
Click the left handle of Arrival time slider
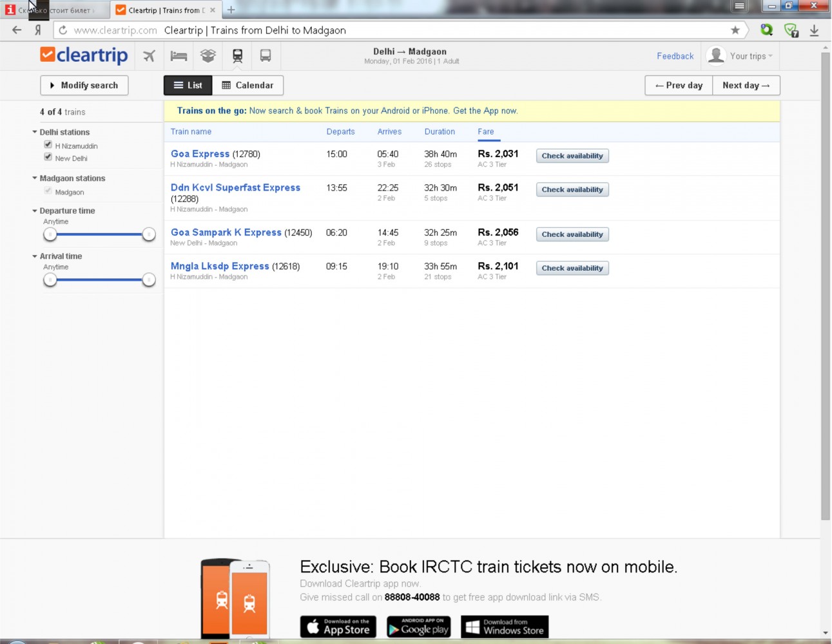pyautogui.click(x=50, y=279)
